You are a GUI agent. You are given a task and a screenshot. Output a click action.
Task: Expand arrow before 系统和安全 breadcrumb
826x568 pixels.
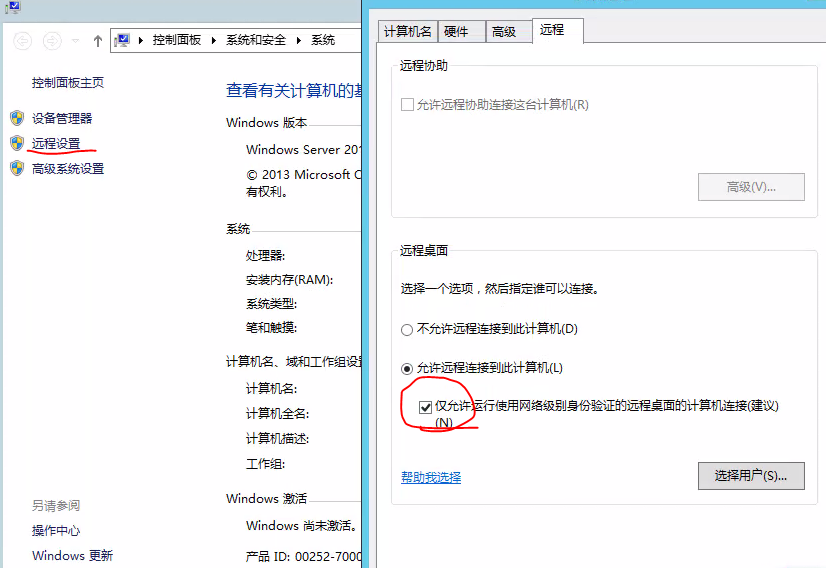(213, 40)
